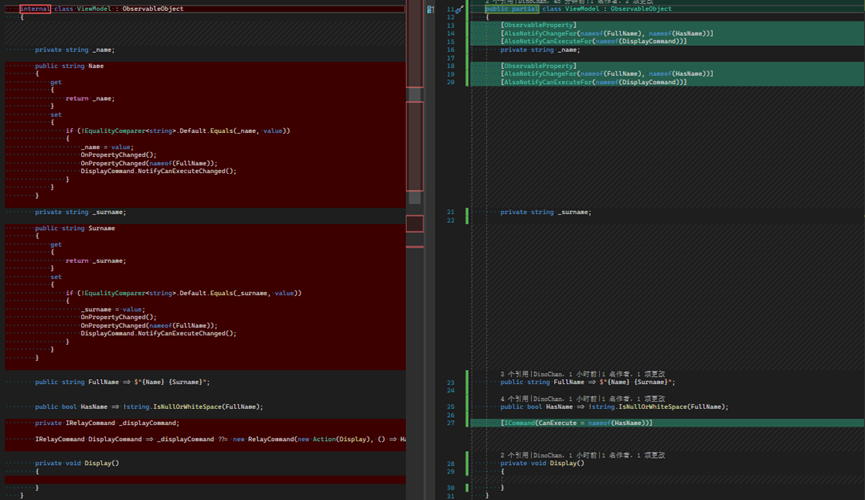
Task: Click line number 27 in the right pane
Action: pyautogui.click(x=451, y=423)
